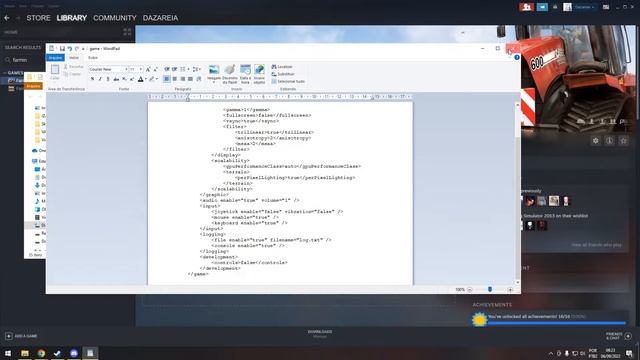Image resolution: width=640 pixels, height=360 pixels.
Task: Click the Redo icon in WordPad title bar
Action: [x=77, y=49]
